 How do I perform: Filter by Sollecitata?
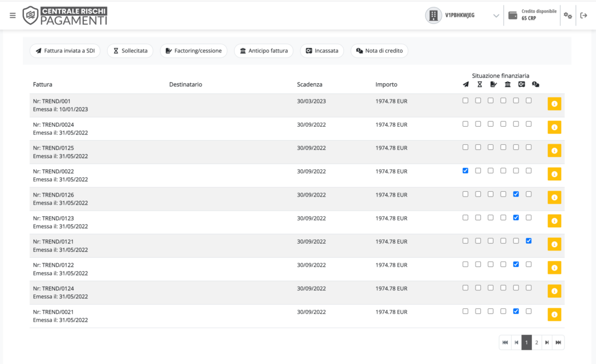[130, 51]
